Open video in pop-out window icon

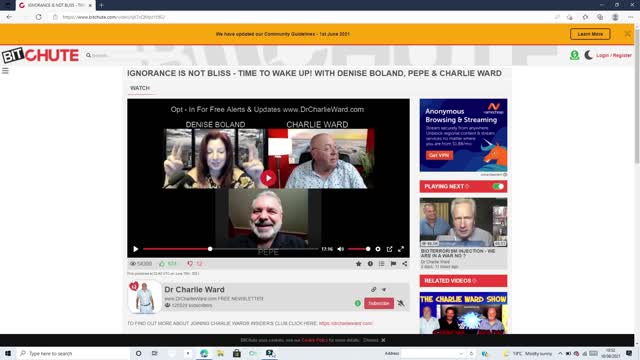point(389,249)
